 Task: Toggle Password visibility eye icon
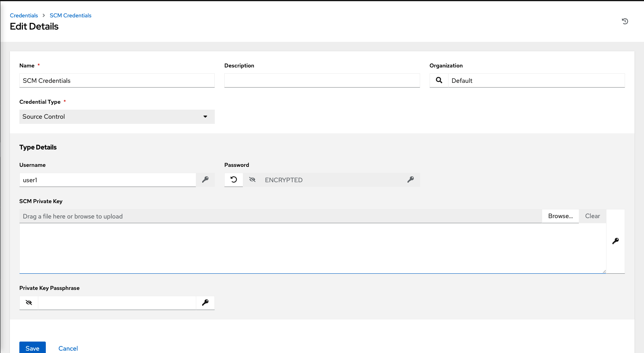252,180
